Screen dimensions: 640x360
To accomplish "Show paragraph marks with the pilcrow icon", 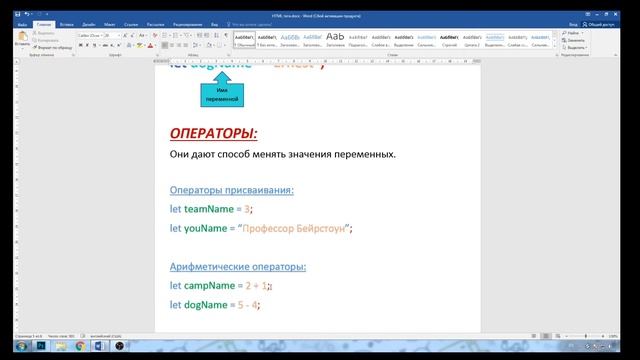I will [226, 36].
